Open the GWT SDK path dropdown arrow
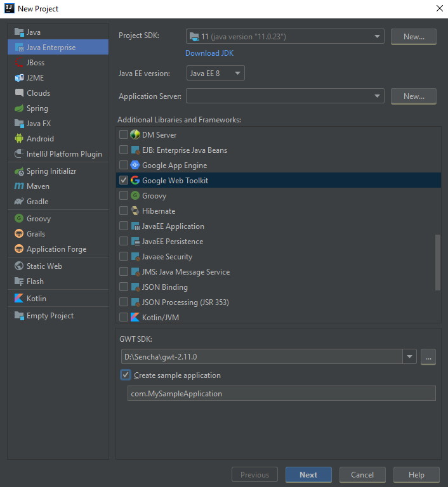Image resolution: width=448 pixels, height=487 pixels. [x=409, y=356]
